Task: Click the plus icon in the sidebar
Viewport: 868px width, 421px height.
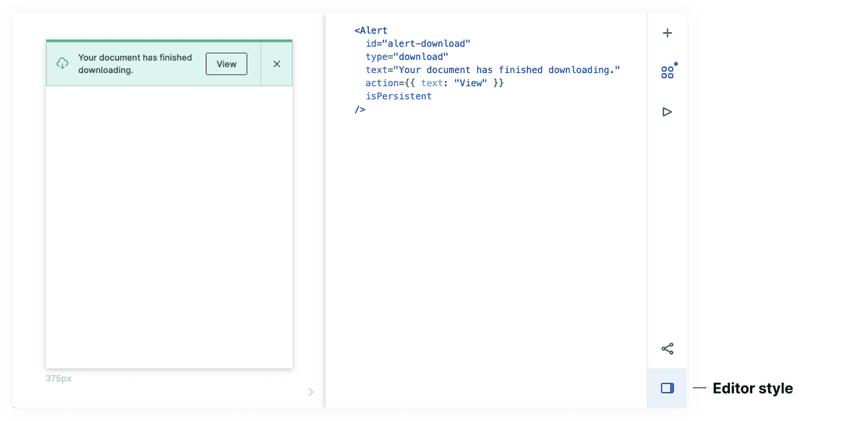Action: click(667, 33)
